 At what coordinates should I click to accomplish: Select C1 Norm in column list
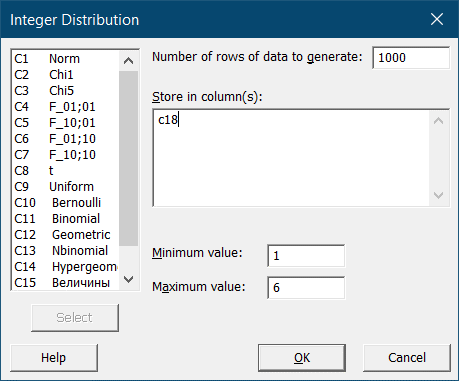(x=66, y=59)
